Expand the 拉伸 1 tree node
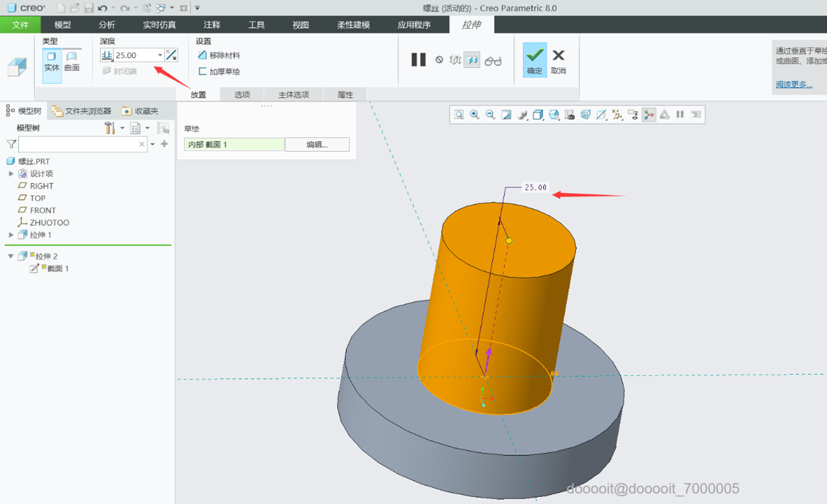The image size is (827, 504). (x=11, y=235)
